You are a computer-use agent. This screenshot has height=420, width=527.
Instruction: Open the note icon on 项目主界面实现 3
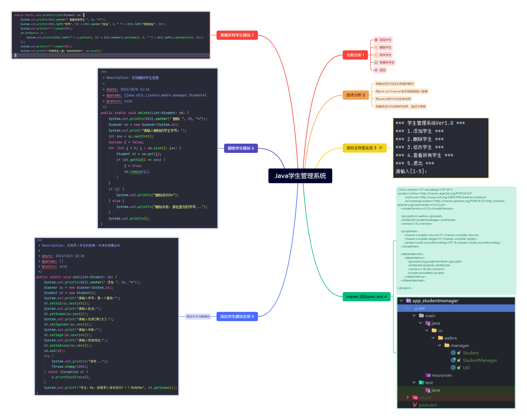point(381,148)
